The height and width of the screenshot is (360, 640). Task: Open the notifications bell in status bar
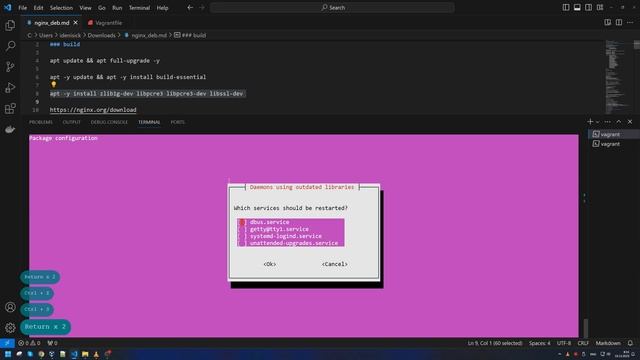[630, 343]
